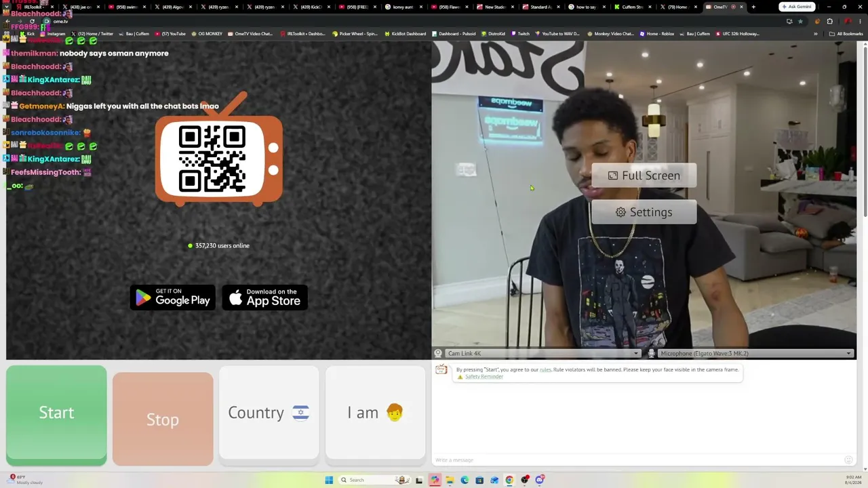Open Microsoft Edge from the taskbar

(x=465, y=480)
